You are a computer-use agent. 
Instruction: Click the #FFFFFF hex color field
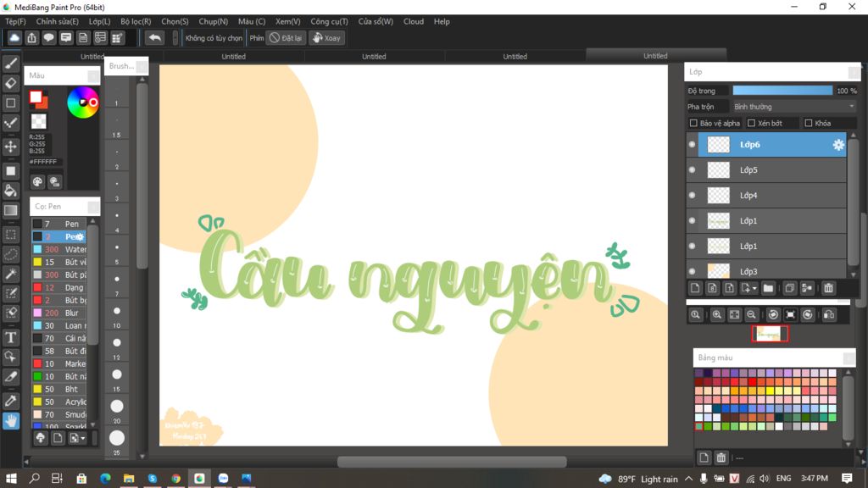tap(45, 162)
